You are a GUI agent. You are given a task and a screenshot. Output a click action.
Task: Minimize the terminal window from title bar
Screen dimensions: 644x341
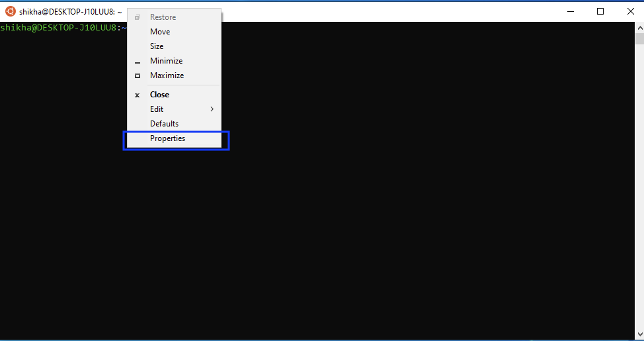pyautogui.click(x=571, y=11)
